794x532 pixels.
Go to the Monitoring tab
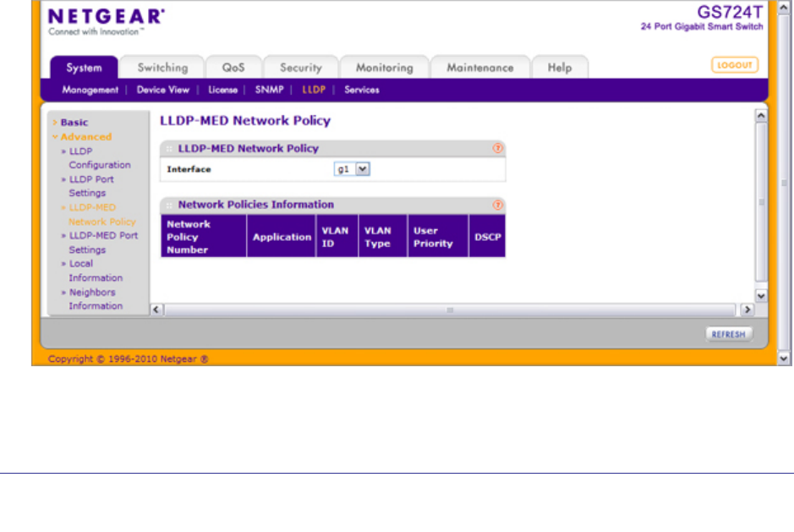coord(385,68)
